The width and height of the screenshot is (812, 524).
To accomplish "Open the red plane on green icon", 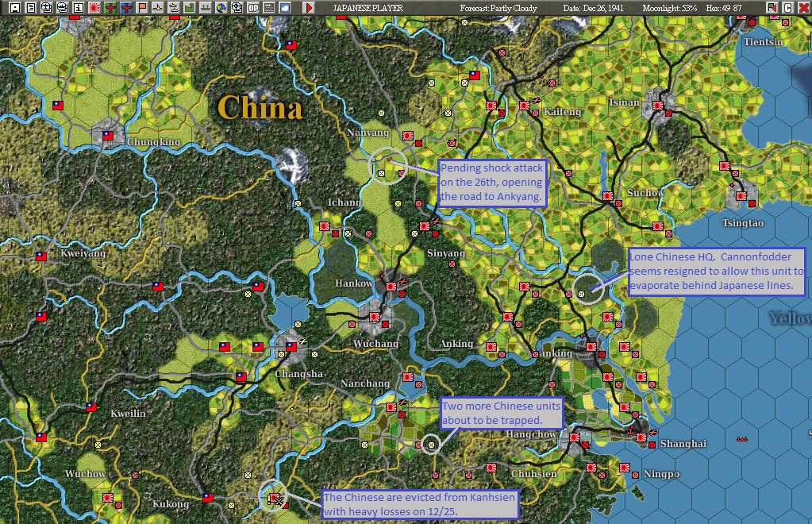I will click(x=110, y=8).
